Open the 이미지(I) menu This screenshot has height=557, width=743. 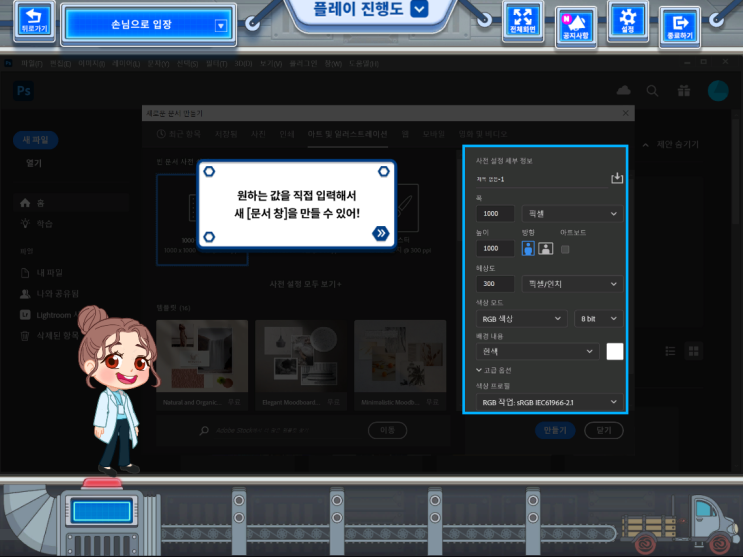coord(91,63)
